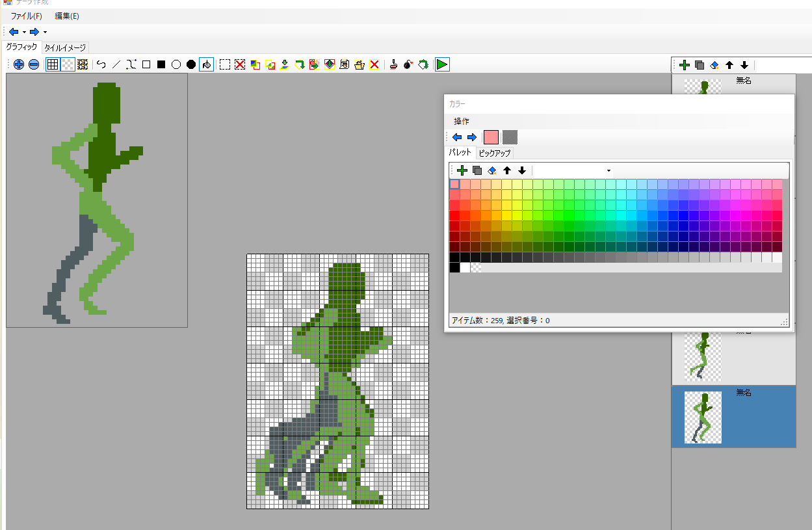Screen dimensions: 812x530
Task: Select the filled circle tool
Action: (x=191, y=64)
